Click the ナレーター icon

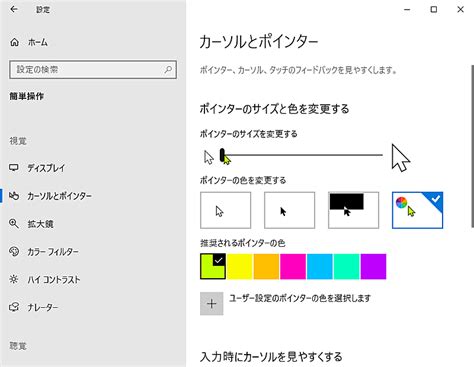pyautogui.click(x=14, y=307)
